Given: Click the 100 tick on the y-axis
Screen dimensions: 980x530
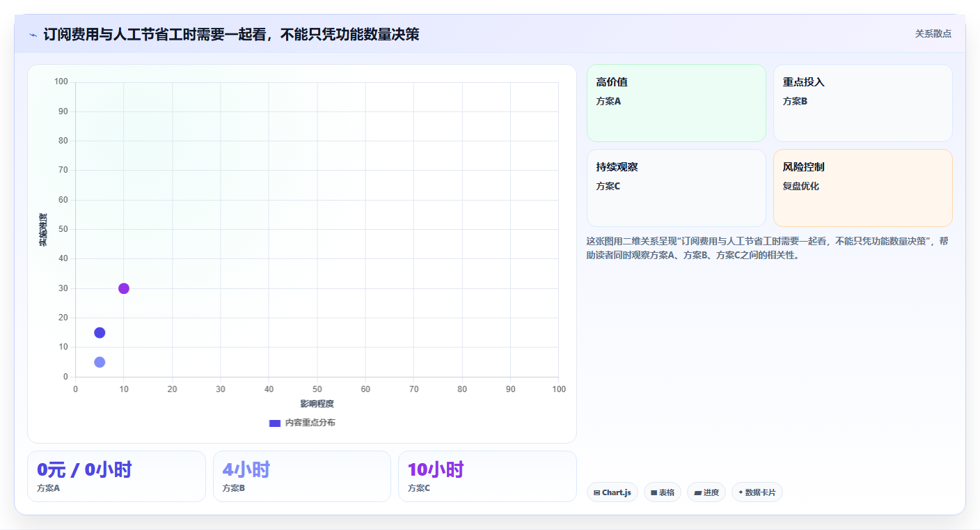Looking at the screenshot, I should point(61,82).
